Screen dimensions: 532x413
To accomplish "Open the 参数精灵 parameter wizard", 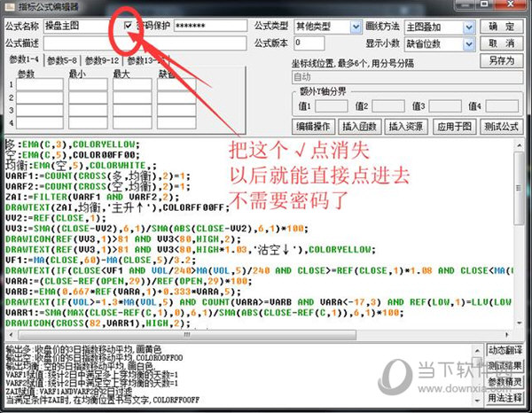I will (504, 382).
